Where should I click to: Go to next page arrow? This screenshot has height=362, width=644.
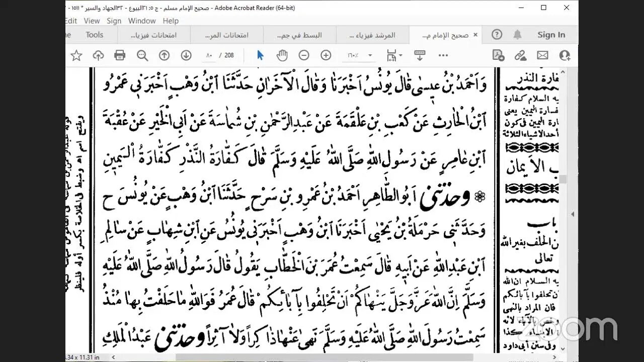pyautogui.click(x=186, y=55)
